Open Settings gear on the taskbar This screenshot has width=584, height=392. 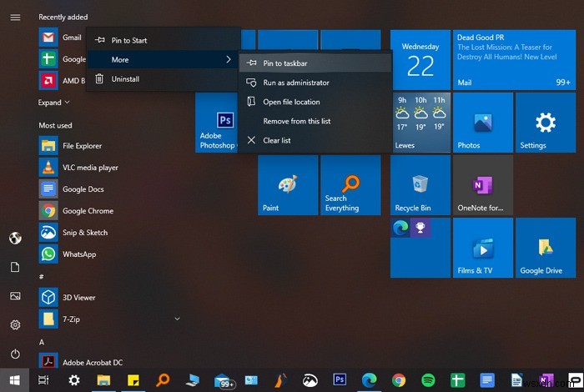(x=74, y=380)
